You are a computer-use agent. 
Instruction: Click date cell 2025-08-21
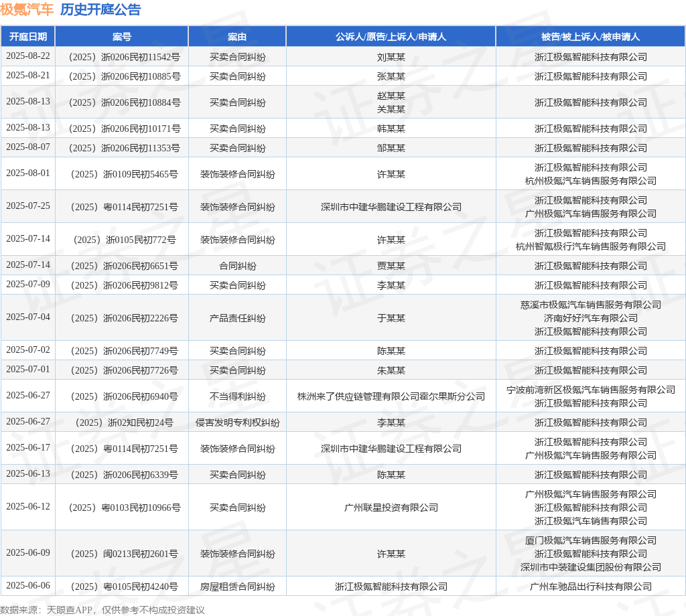(28, 75)
